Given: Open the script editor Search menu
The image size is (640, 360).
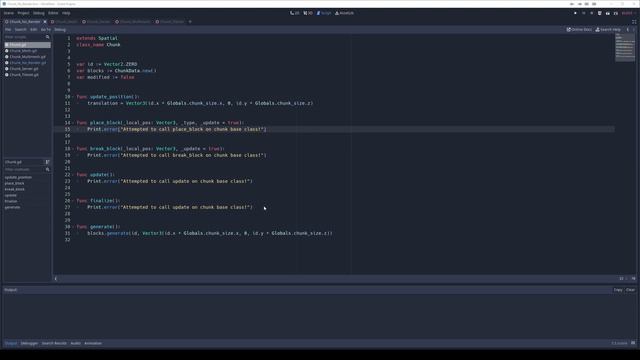Looking at the screenshot, I should click(20, 29).
